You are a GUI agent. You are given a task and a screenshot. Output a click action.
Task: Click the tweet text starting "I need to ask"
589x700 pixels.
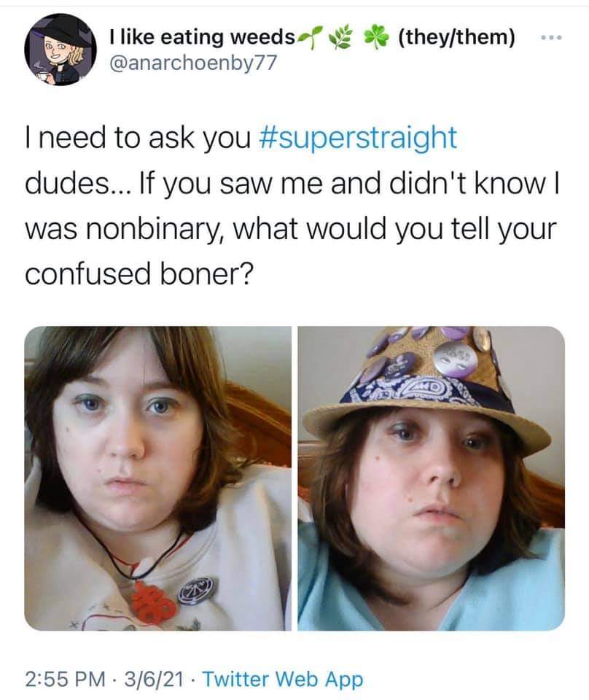[x=291, y=206]
